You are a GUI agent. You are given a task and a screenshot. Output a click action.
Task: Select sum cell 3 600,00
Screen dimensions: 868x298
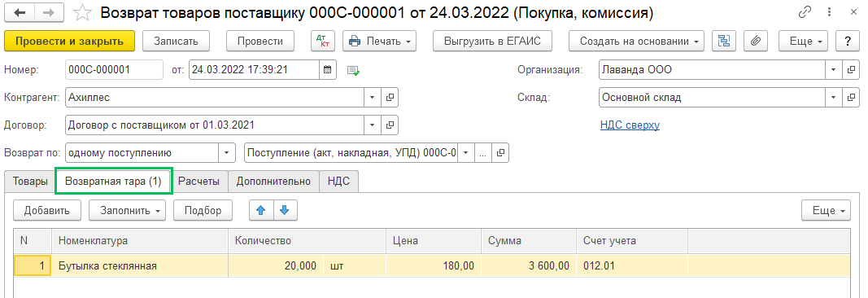pos(529,266)
